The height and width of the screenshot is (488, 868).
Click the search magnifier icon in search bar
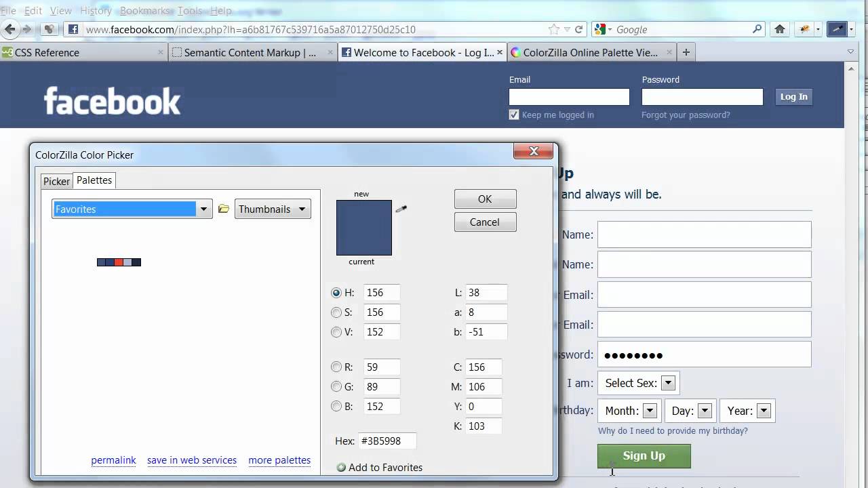(x=757, y=29)
